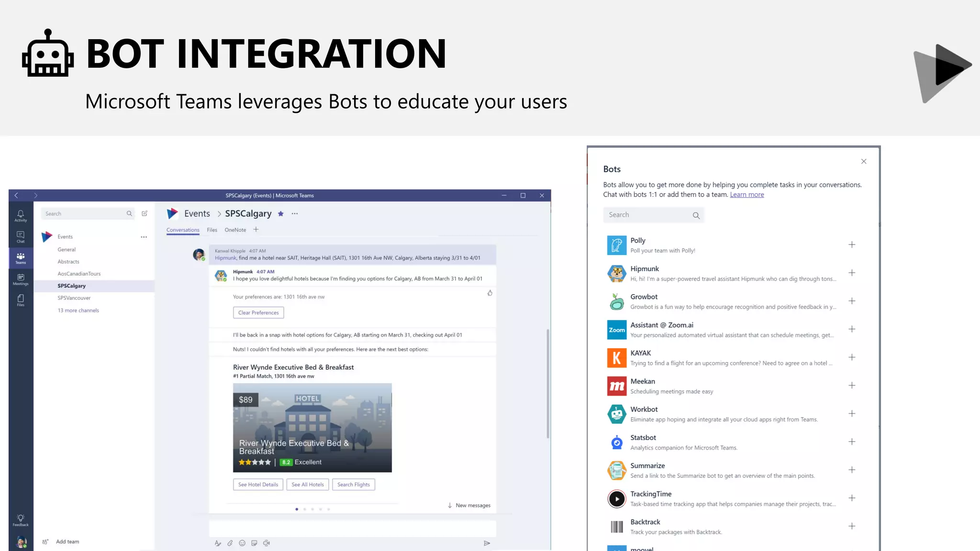The width and height of the screenshot is (980, 551).
Task: Switch to the Conversations tab
Action: pos(183,230)
